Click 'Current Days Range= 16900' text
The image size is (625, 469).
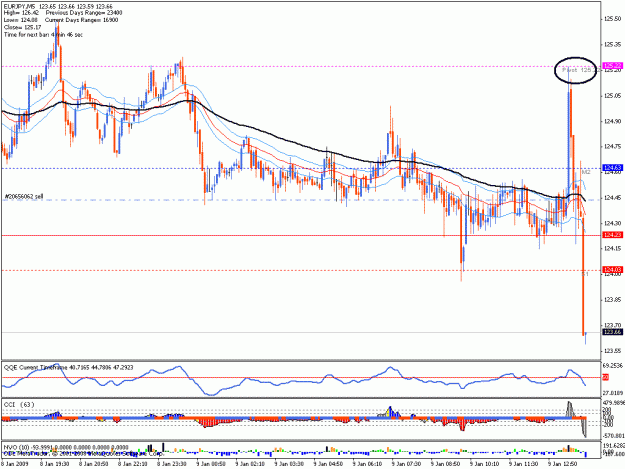coord(81,20)
